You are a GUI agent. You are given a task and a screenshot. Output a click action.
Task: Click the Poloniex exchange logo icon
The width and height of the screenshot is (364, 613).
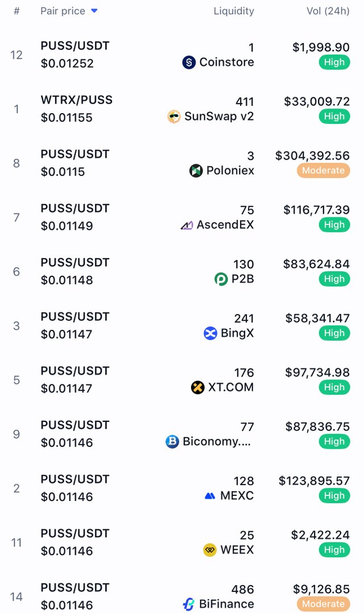(x=196, y=171)
